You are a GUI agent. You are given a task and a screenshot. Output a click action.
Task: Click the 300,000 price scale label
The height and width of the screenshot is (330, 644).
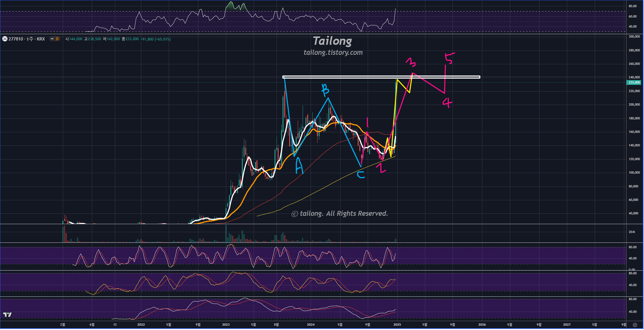click(x=634, y=37)
